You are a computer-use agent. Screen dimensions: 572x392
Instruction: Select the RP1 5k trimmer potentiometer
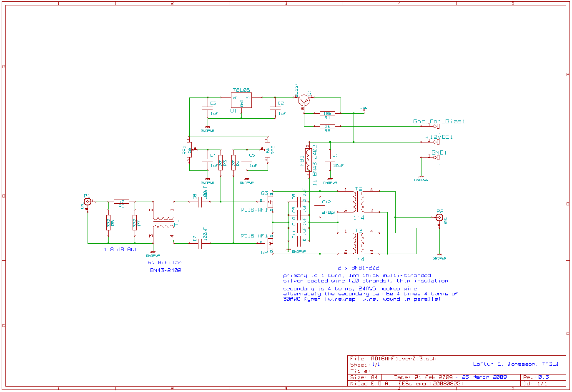(189, 150)
